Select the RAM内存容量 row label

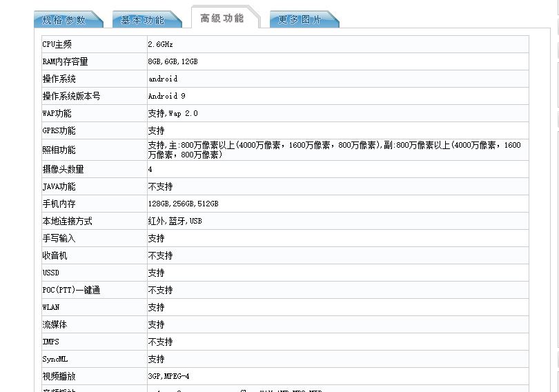pyautogui.click(x=65, y=61)
